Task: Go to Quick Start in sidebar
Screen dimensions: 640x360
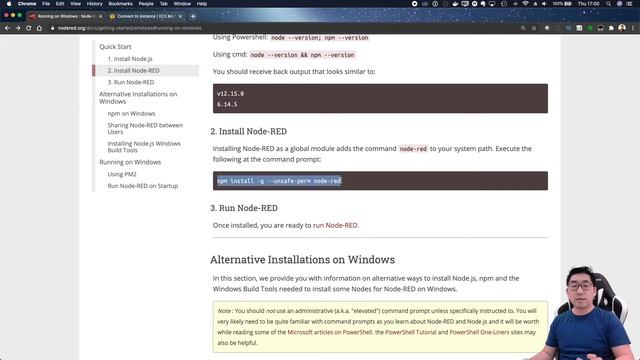Action: pos(115,47)
